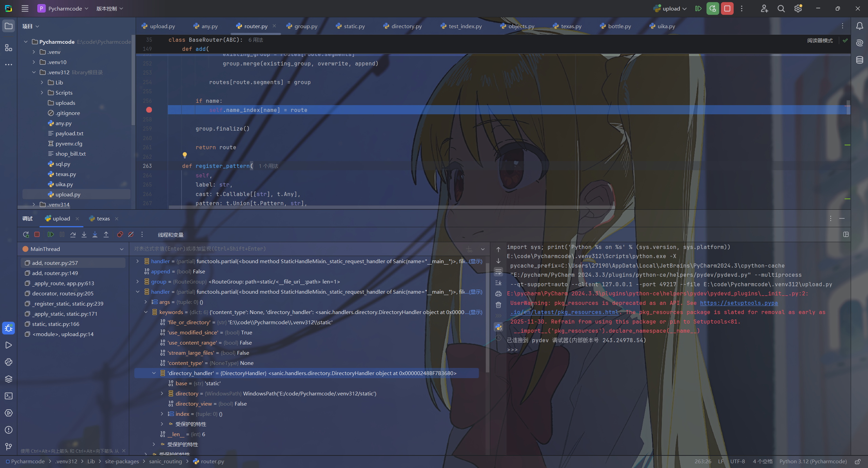Viewport: 868px width, 468px height.
Task: Expand the .venv folder in project tree
Action: [34, 52]
